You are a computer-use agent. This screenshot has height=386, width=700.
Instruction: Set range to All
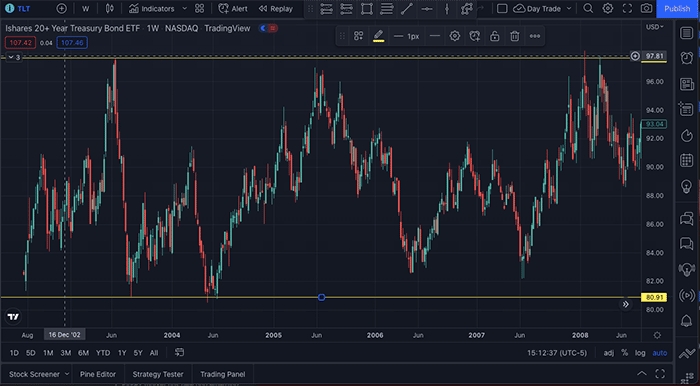154,353
